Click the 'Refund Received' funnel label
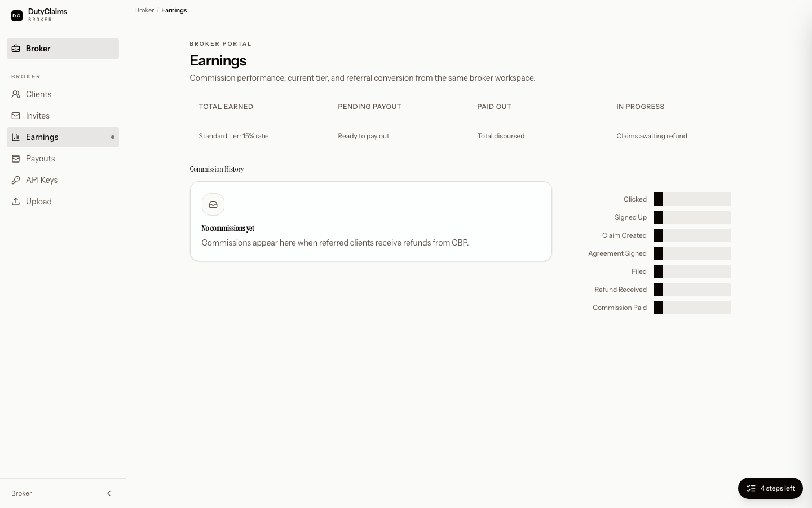 (620, 290)
